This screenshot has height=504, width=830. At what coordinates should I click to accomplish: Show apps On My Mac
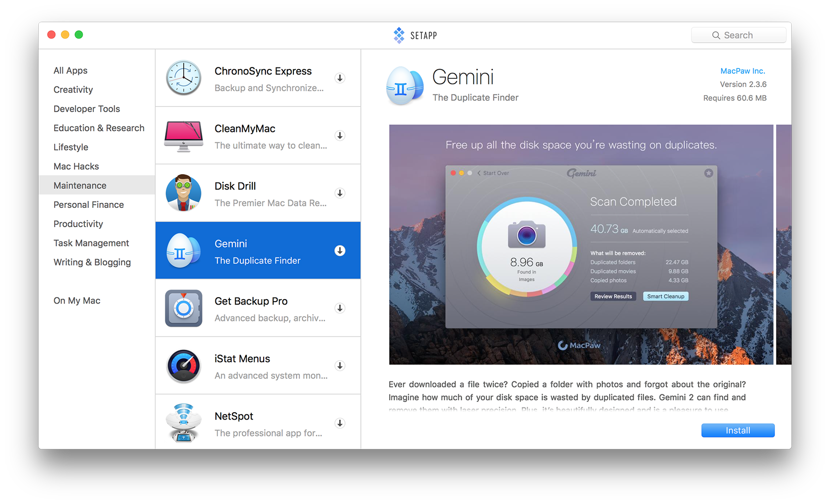77,301
